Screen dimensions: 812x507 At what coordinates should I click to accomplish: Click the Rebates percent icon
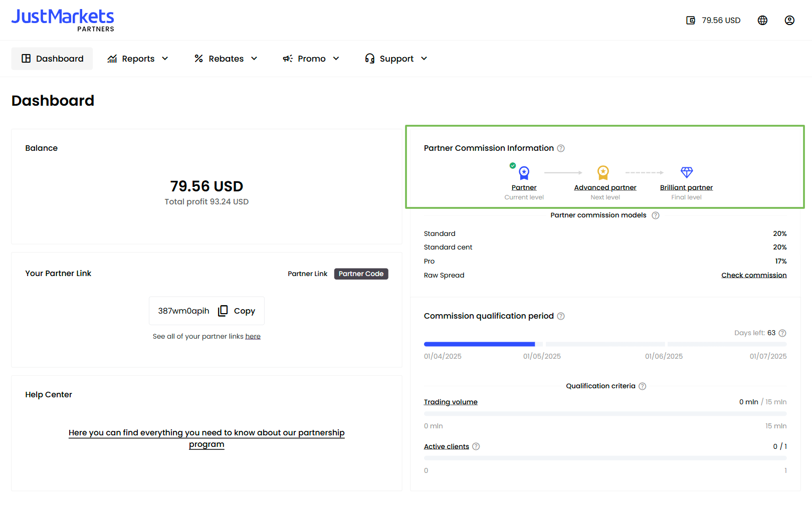tap(198, 59)
